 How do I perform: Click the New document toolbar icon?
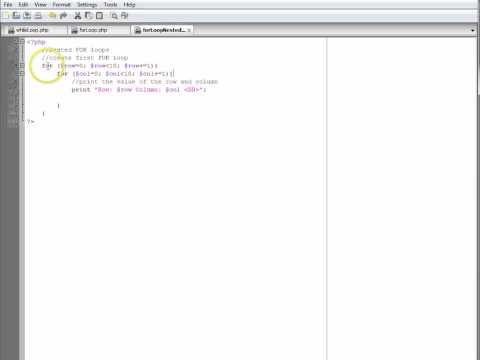(x=6, y=16)
